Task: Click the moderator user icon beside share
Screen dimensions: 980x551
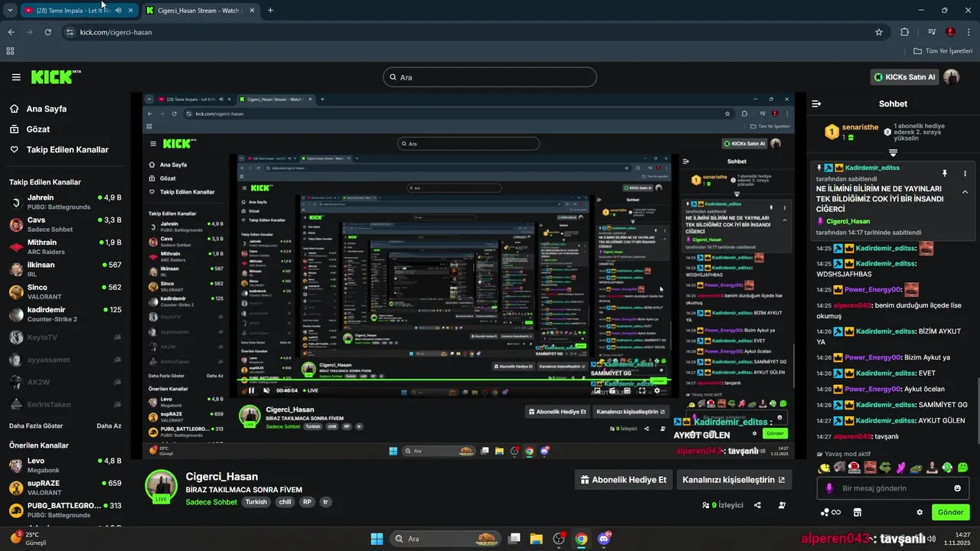Action: point(782,505)
